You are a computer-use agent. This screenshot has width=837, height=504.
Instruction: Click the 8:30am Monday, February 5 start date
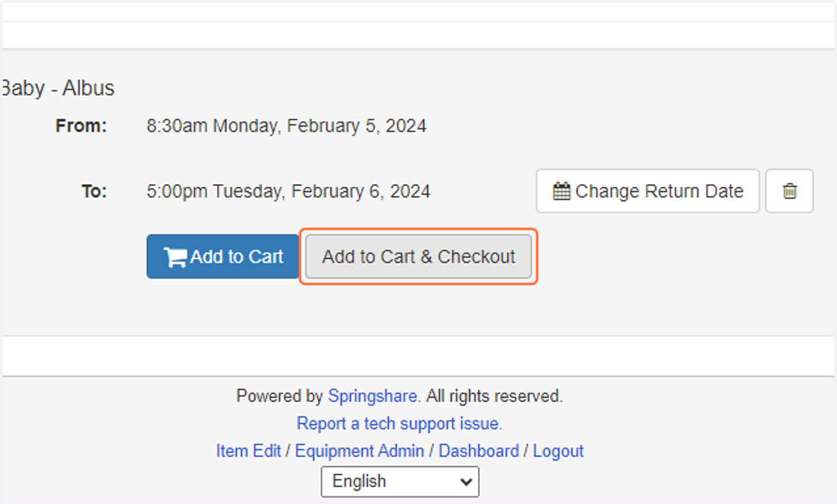287,126
